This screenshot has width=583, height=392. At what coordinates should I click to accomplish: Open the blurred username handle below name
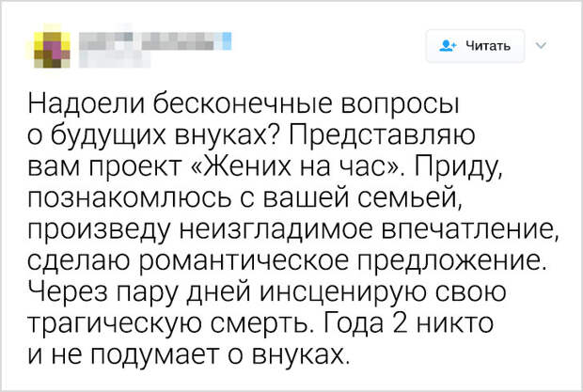115,59
